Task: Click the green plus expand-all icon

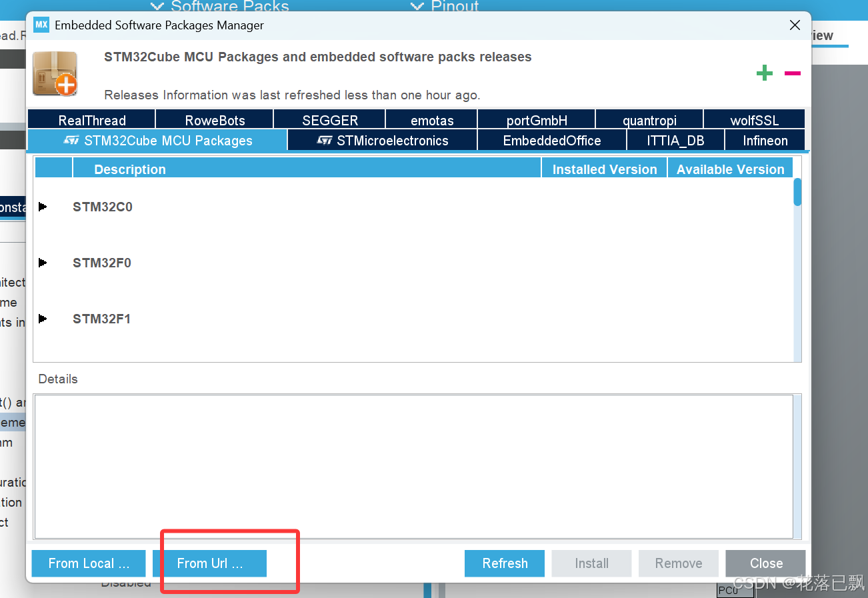Action: click(765, 73)
